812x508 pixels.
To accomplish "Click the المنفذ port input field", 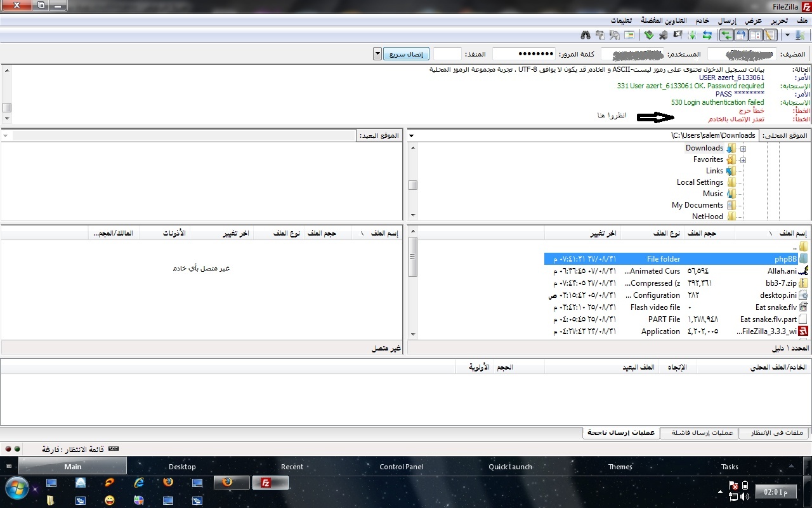I will tap(447, 54).
